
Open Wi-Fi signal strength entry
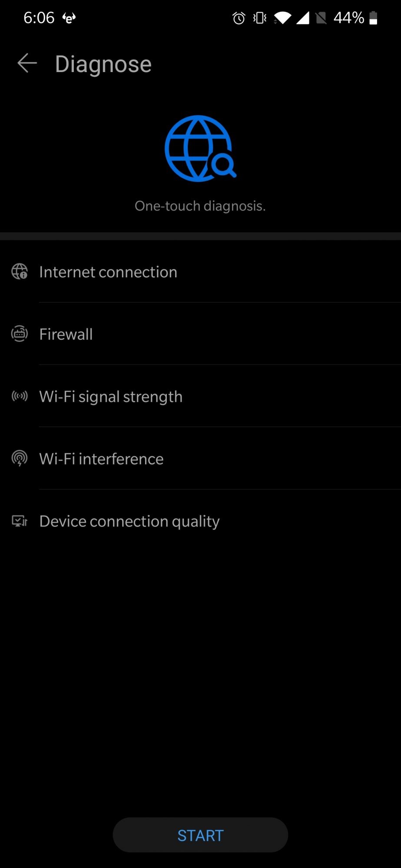[x=111, y=397]
